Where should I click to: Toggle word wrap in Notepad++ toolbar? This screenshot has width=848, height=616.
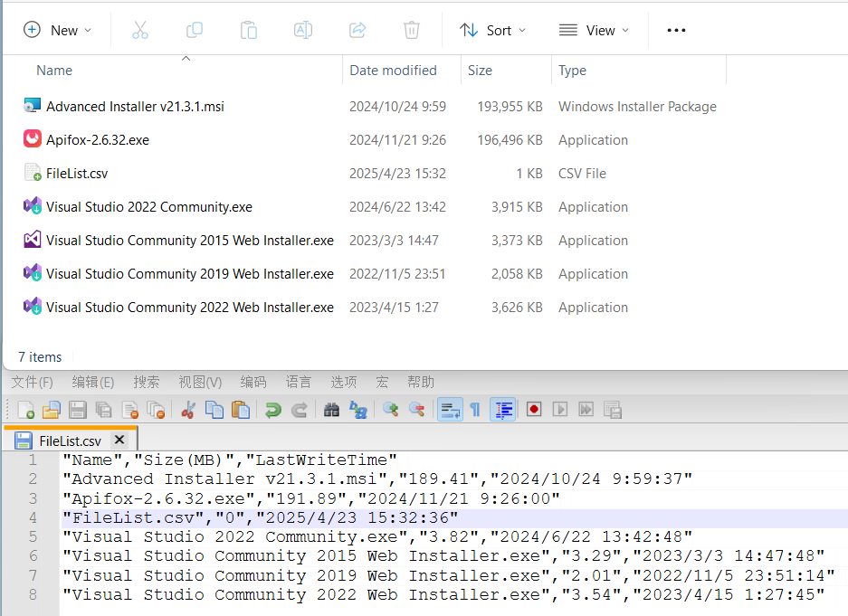tap(450, 410)
